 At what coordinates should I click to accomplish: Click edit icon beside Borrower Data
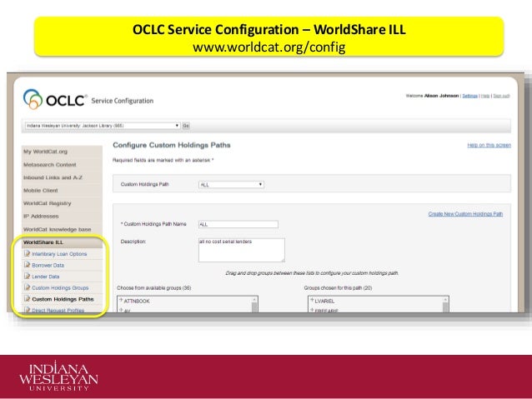click(28, 265)
